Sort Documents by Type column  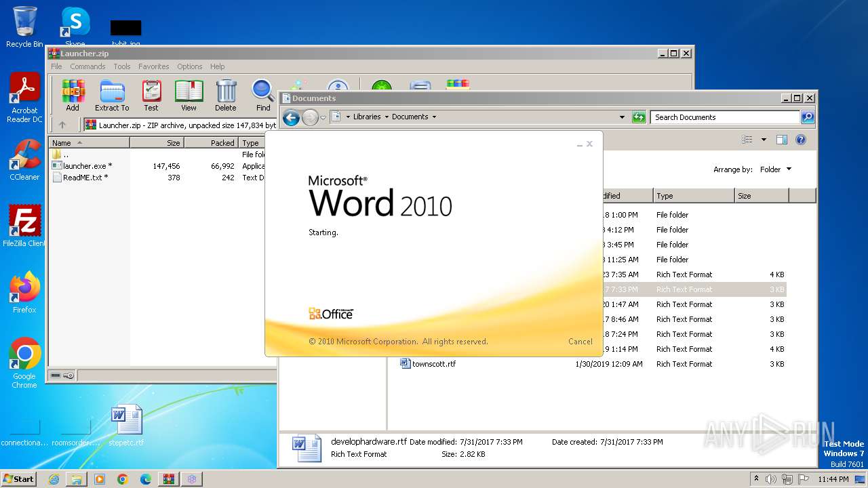click(694, 196)
